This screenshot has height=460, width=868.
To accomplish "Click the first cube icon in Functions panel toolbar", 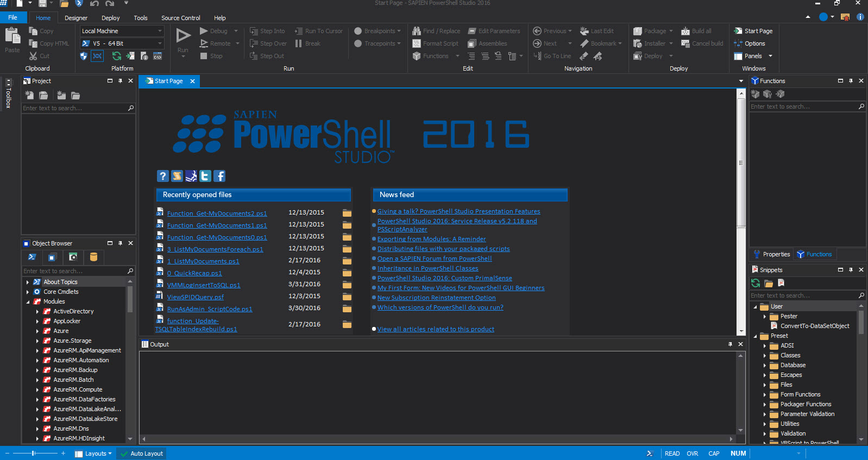I will (x=755, y=94).
